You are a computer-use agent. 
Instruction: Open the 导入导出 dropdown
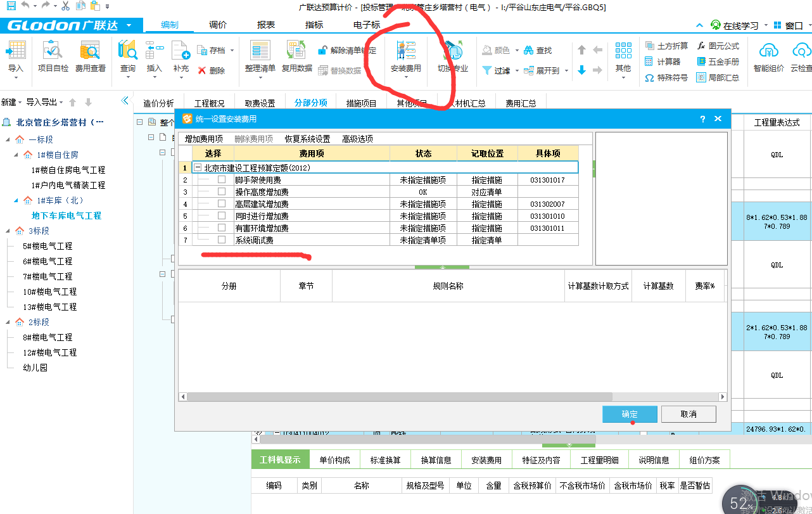pyautogui.click(x=45, y=102)
